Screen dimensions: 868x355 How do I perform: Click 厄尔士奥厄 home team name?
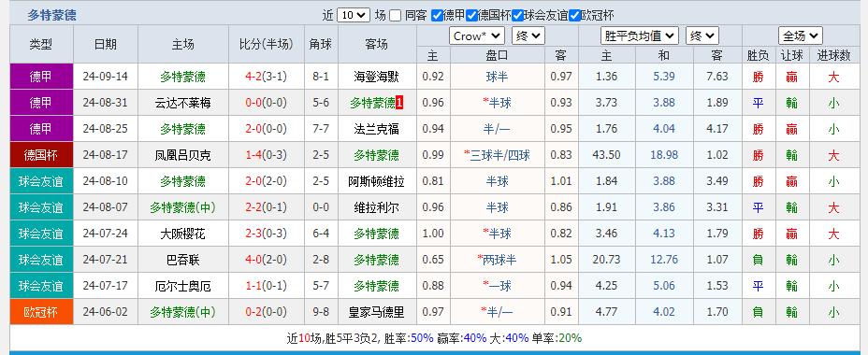[x=182, y=287]
